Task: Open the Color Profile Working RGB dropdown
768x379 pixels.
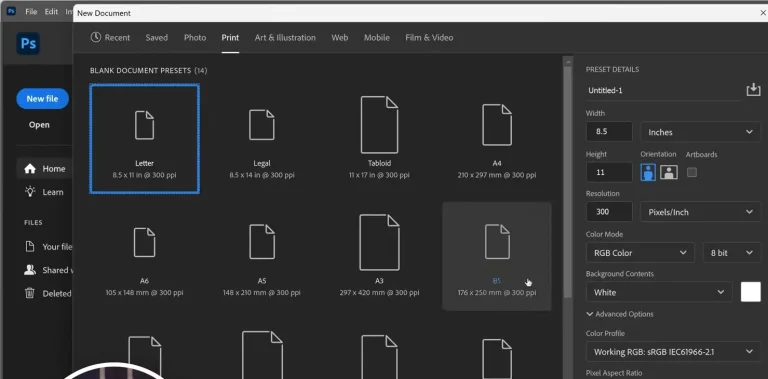Action: coord(673,352)
